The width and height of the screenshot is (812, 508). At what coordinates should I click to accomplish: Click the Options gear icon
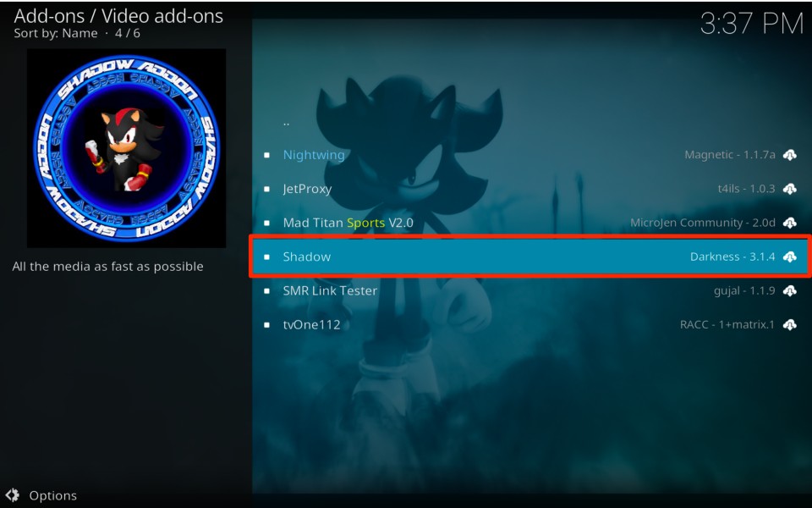13,495
